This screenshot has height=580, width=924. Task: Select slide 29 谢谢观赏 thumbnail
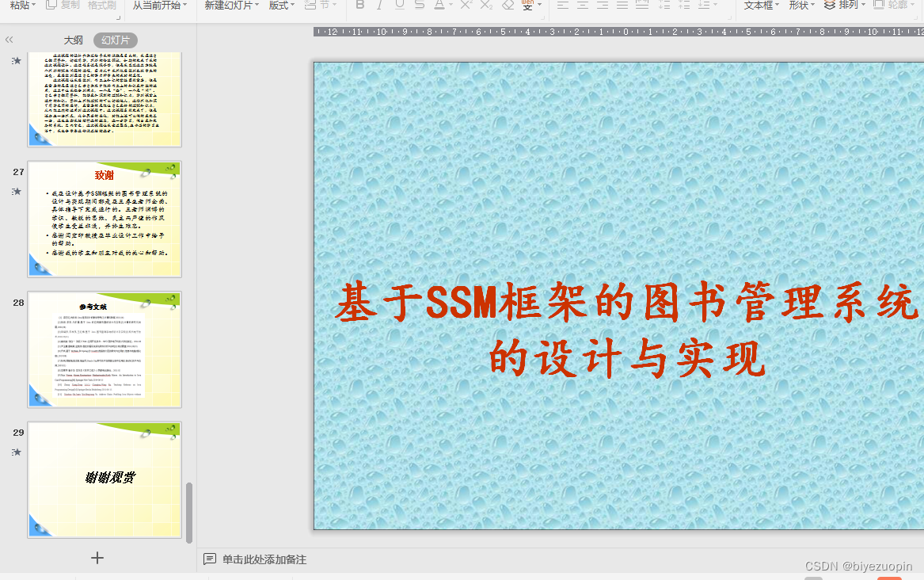tap(105, 480)
